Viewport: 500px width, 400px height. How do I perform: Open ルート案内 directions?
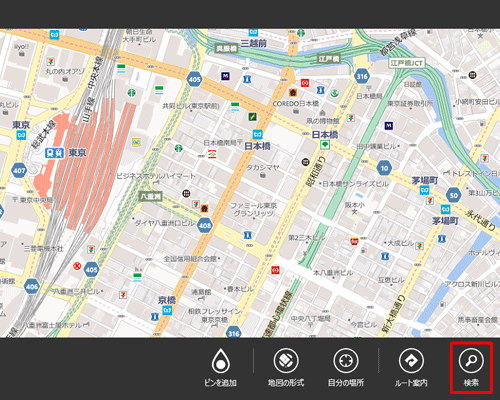(411, 361)
